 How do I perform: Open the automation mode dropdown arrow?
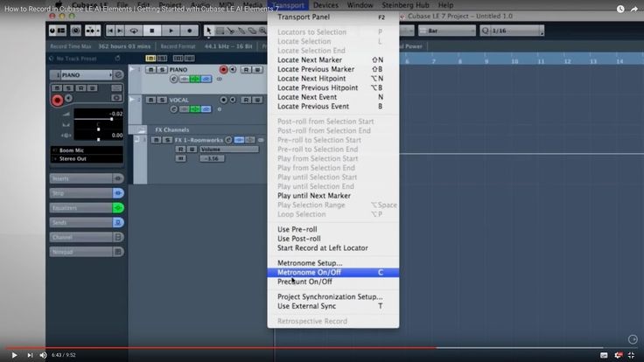pos(98,31)
